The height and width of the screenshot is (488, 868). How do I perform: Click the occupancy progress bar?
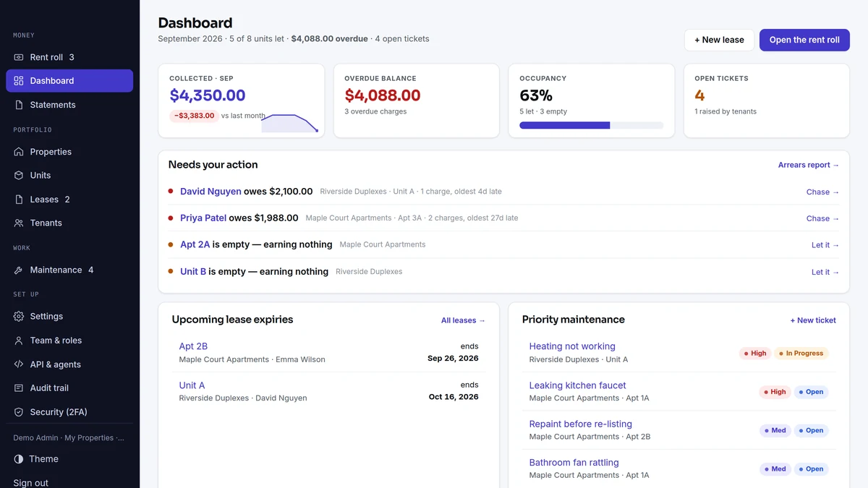(592, 125)
